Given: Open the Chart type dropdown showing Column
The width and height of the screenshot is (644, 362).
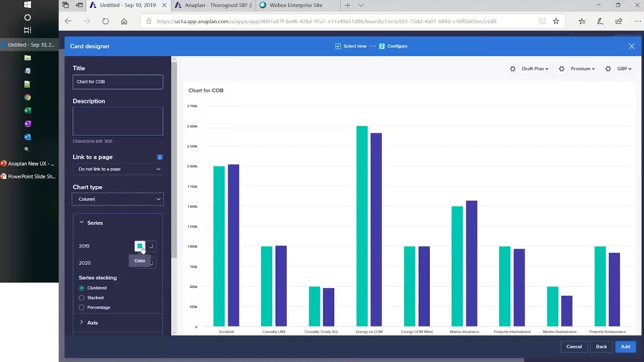Looking at the screenshot, I should [x=118, y=199].
